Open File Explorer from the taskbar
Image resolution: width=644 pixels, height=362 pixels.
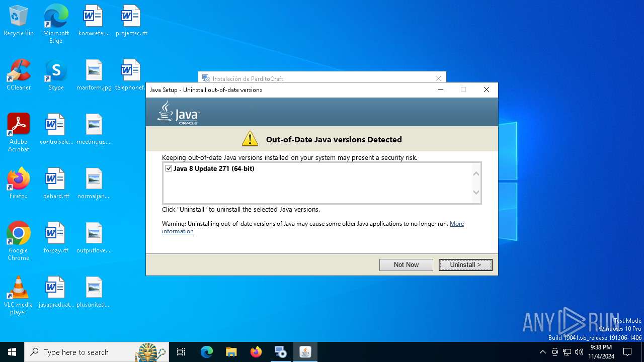pos(231,352)
